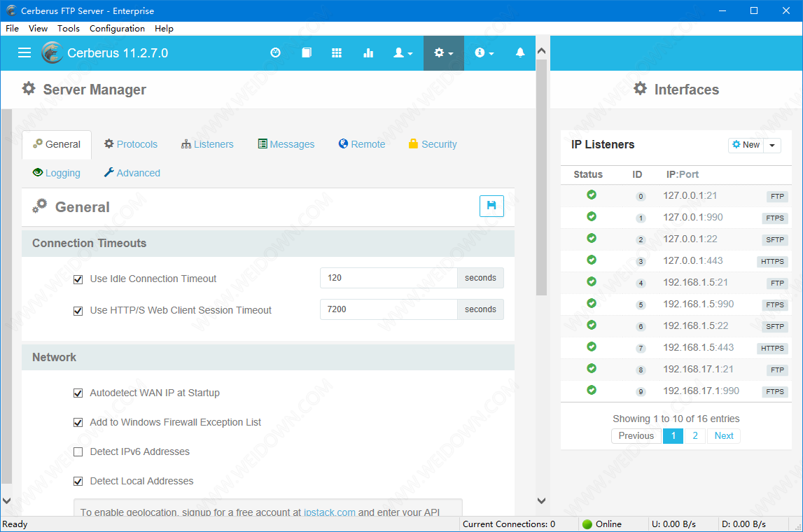Click the HTTPS badge for 127.0.0.1:443
Screen dimensions: 803x532
(772, 261)
